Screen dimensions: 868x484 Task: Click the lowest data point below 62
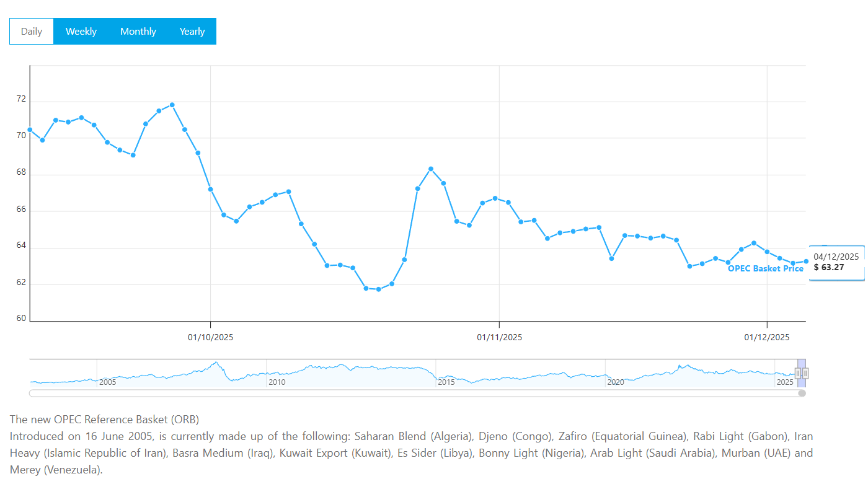pos(379,289)
